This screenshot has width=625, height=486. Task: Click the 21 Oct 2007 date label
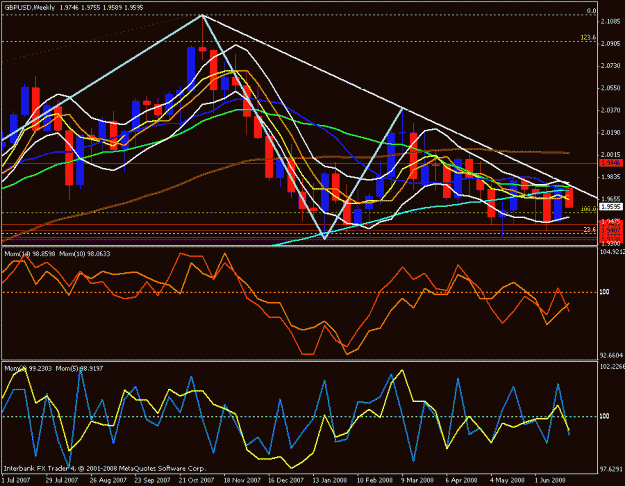196,480
